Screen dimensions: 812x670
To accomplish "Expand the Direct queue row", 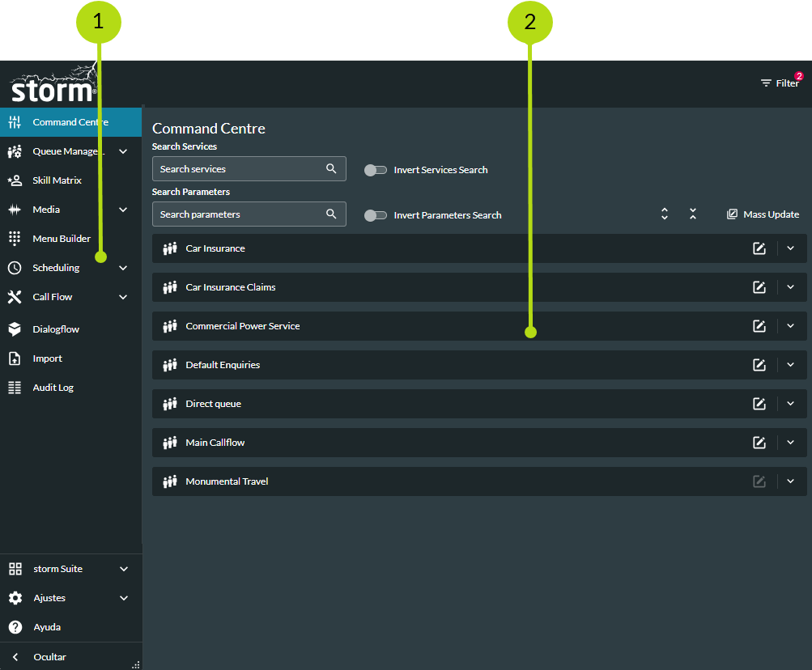I will point(791,403).
